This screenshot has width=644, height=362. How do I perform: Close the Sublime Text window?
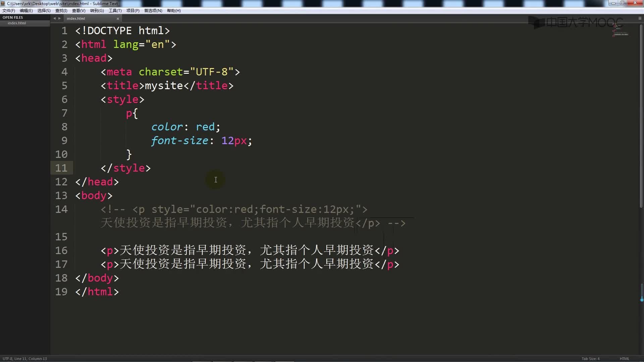click(x=635, y=3)
